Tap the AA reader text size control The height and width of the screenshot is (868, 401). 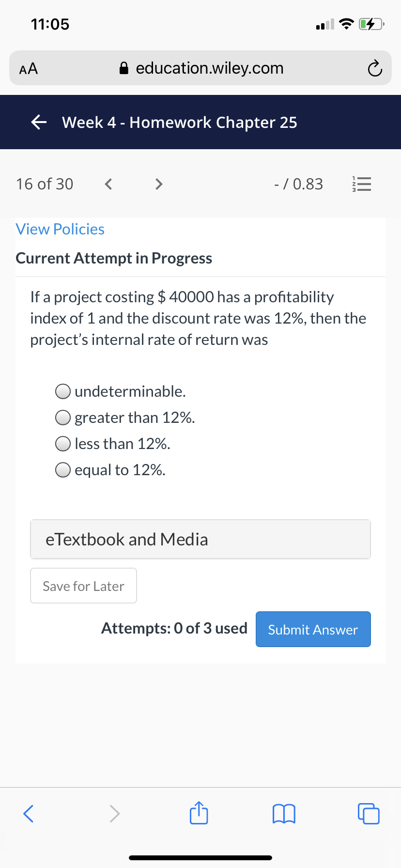29,68
